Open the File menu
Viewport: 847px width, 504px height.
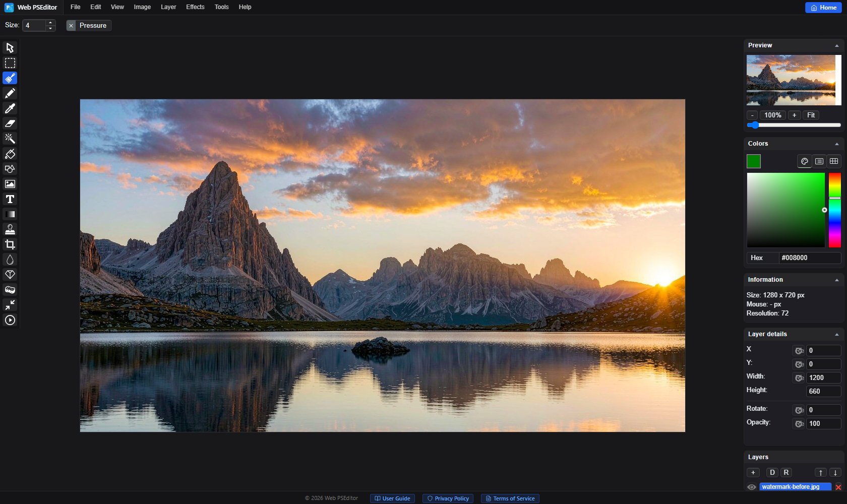pyautogui.click(x=76, y=7)
